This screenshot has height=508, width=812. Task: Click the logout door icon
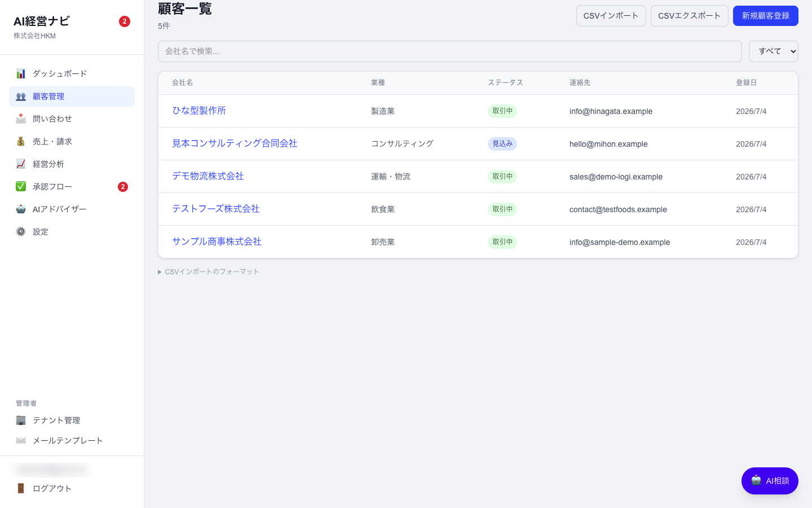pos(21,488)
